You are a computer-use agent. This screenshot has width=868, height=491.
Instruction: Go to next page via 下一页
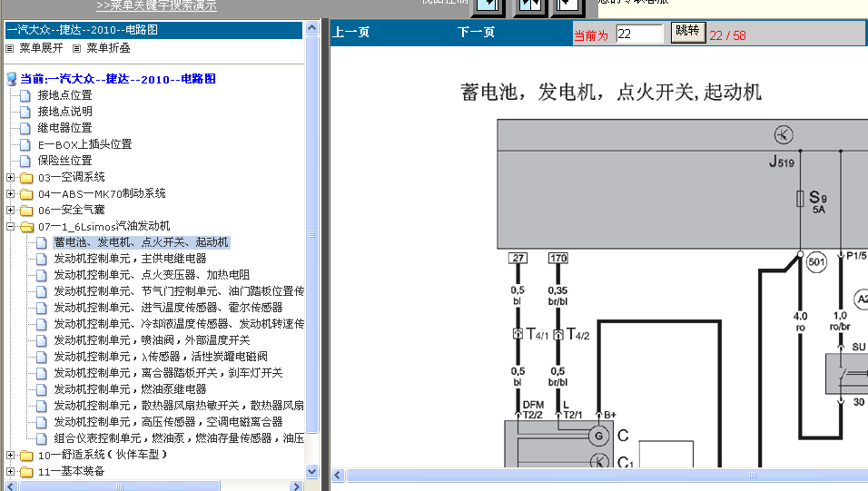click(x=476, y=33)
